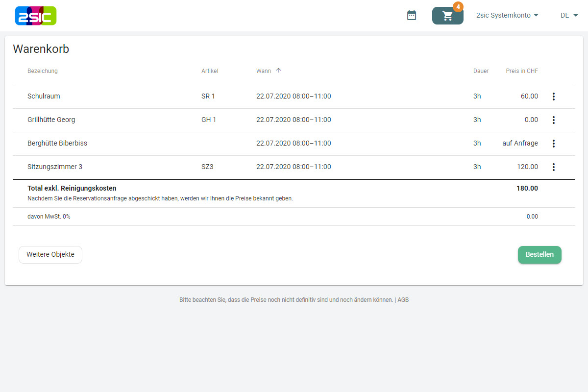Sort table by Artikel column header
Image resolution: width=588 pixels, height=392 pixels.
point(210,71)
